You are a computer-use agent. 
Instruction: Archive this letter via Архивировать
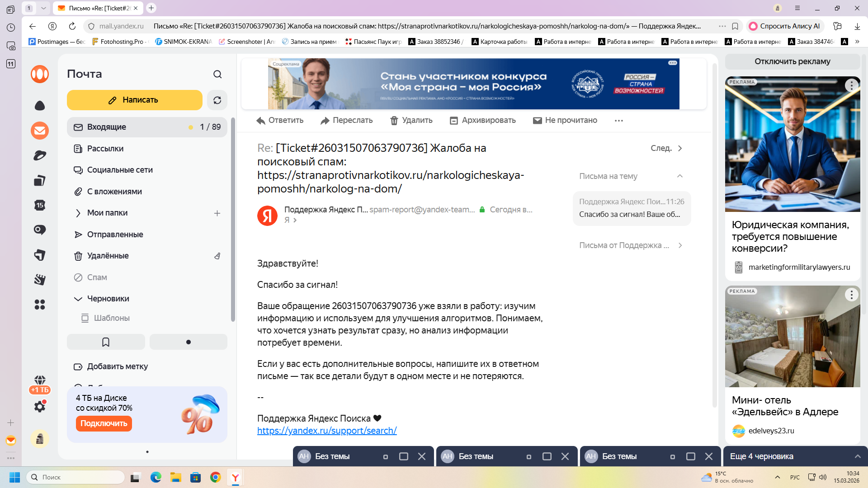(482, 121)
